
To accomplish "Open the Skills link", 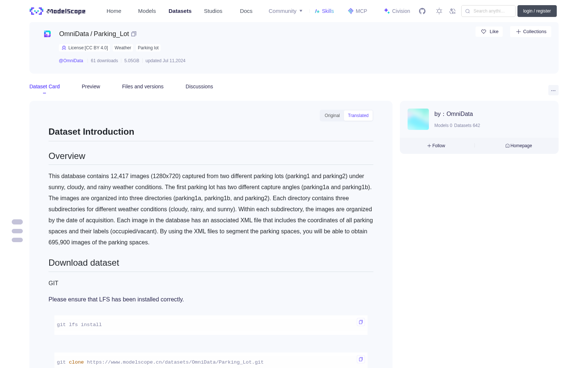I will click(325, 11).
